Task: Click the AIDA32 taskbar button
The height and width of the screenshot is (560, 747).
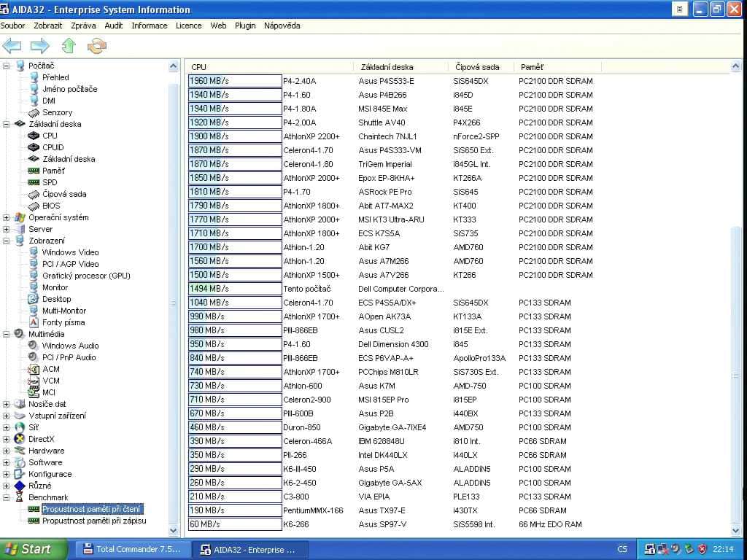Action: pyautogui.click(x=250, y=550)
